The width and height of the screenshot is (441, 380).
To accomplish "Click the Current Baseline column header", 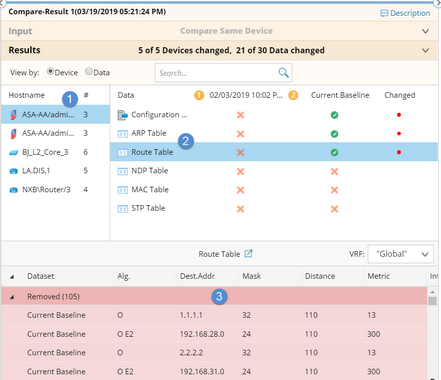I will [x=340, y=95].
